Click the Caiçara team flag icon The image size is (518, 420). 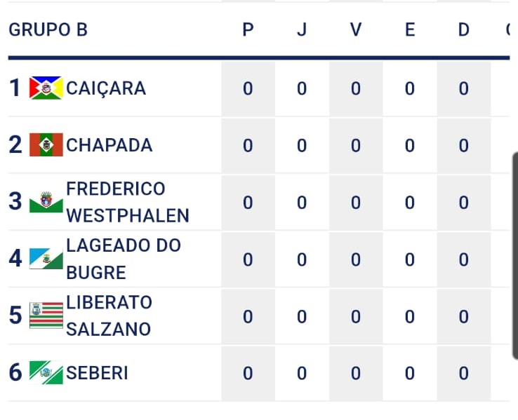(46, 88)
